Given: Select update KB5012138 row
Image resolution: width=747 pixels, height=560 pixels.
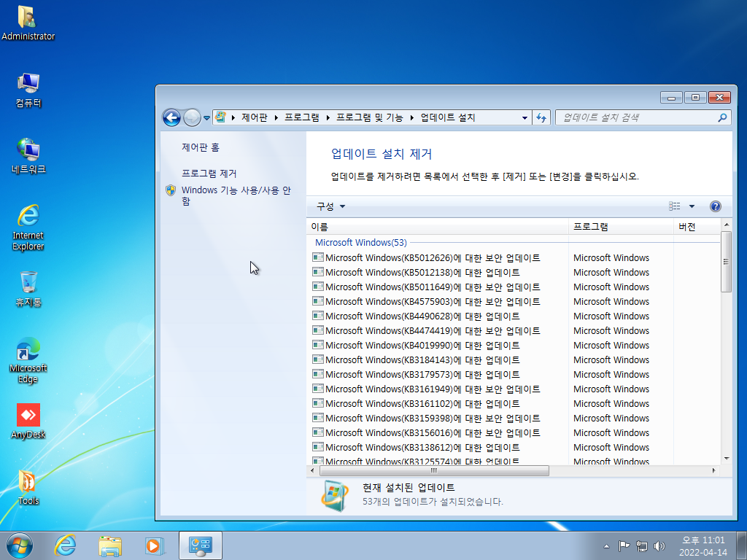Looking at the screenshot, I should (513, 273).
